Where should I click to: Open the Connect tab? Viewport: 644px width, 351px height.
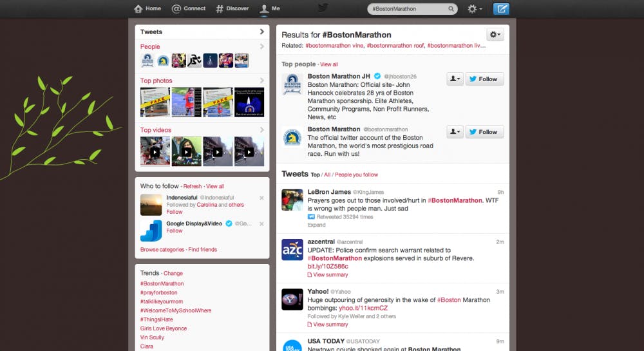coord(189,9)
